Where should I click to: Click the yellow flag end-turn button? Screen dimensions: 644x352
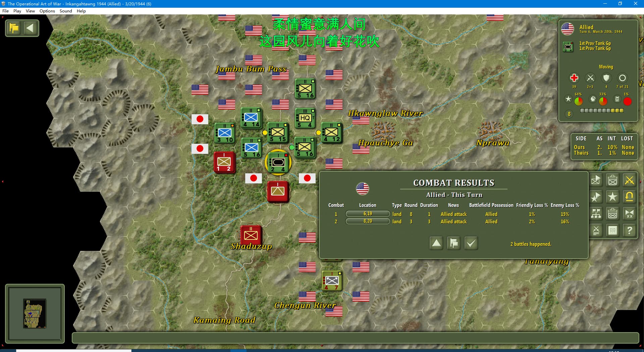pos(14,28)
